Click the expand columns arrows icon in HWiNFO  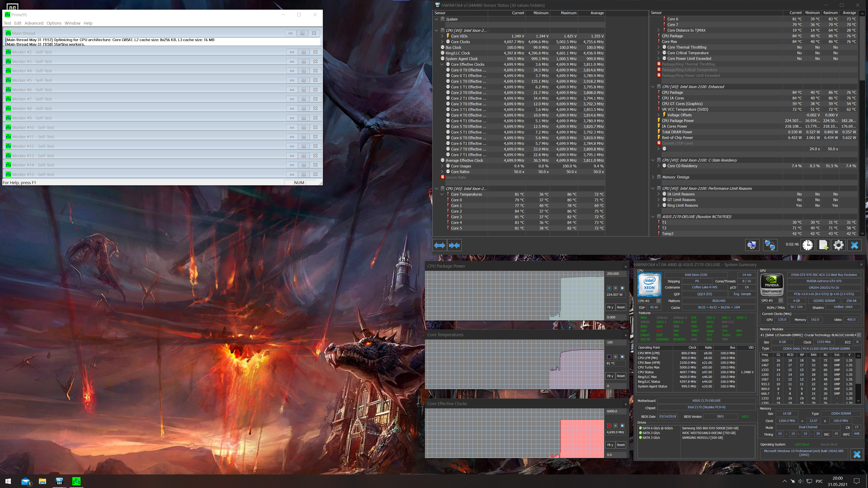(439, 245)
